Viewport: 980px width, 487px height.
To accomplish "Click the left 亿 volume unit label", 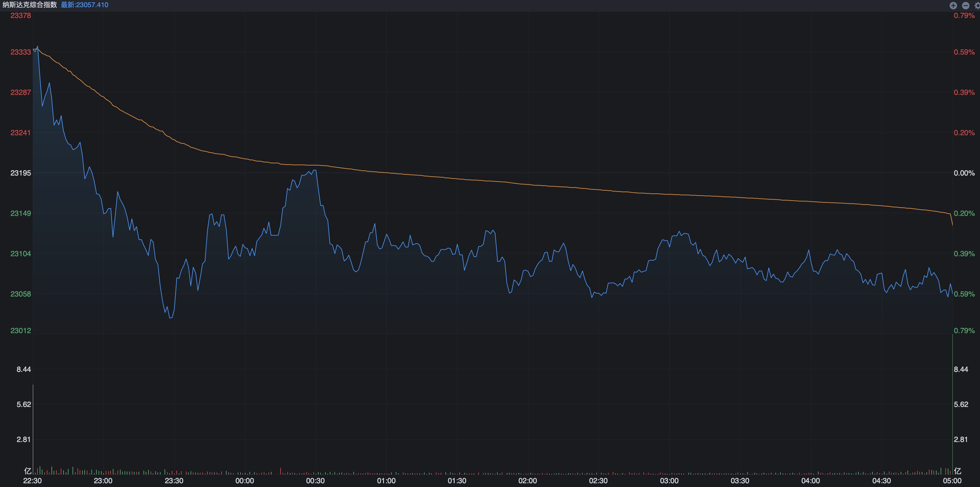I will pos(28,471).
